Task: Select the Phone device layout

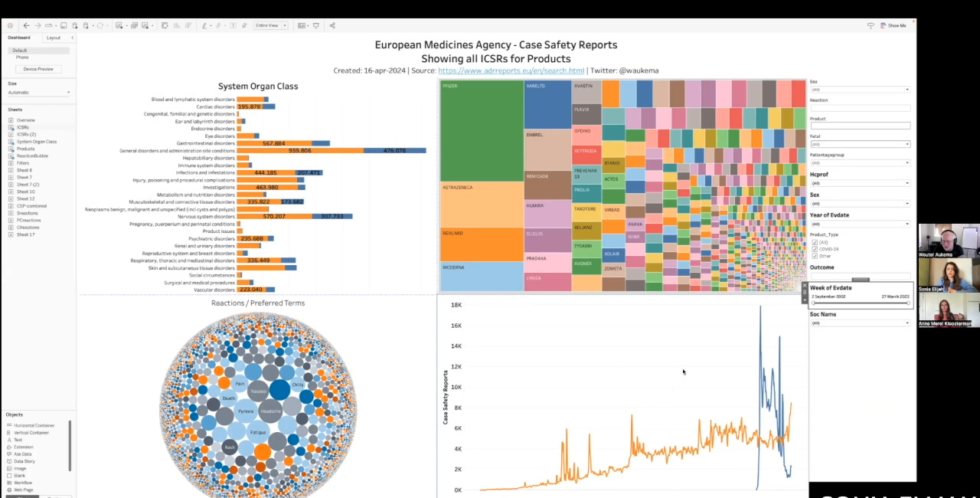Action: point(22,57)
